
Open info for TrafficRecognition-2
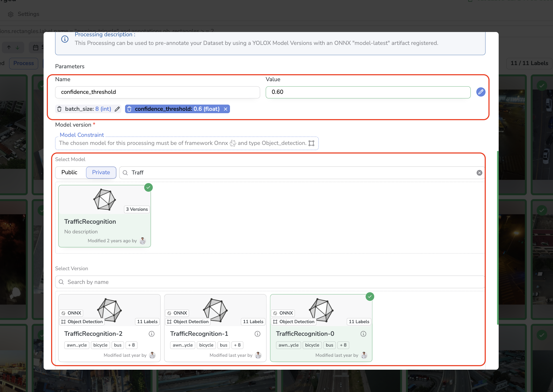point(152,334)
